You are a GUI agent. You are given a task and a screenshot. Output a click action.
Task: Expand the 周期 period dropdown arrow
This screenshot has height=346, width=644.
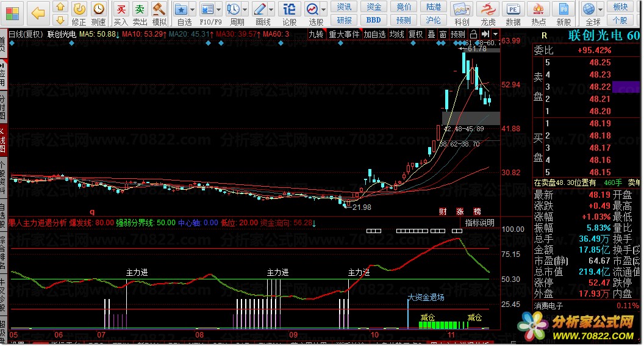(245, 9)
